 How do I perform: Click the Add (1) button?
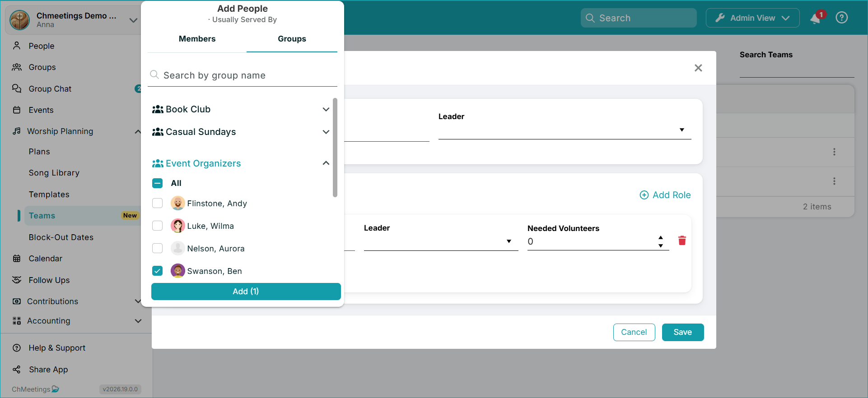click(x=246, y=292)
